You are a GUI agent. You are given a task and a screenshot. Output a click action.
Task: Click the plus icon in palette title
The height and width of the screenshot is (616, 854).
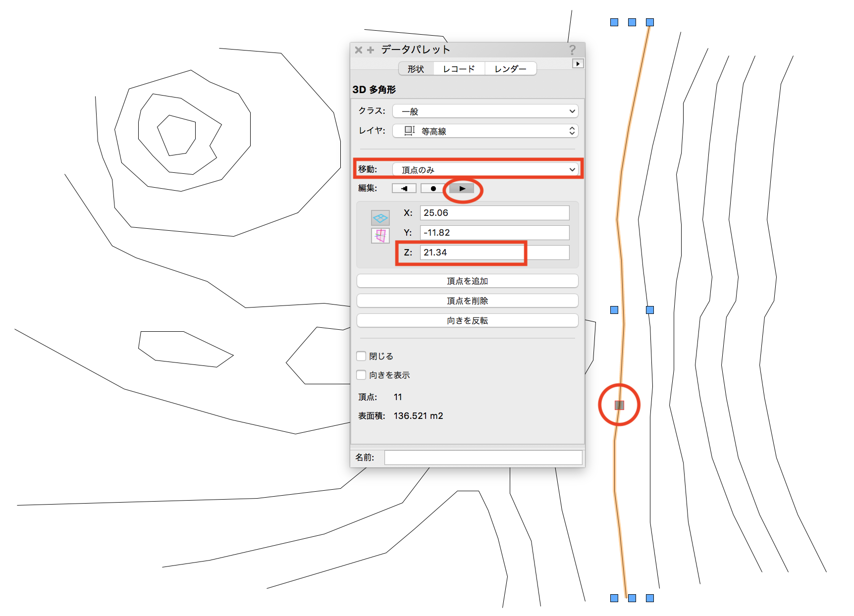370,50
